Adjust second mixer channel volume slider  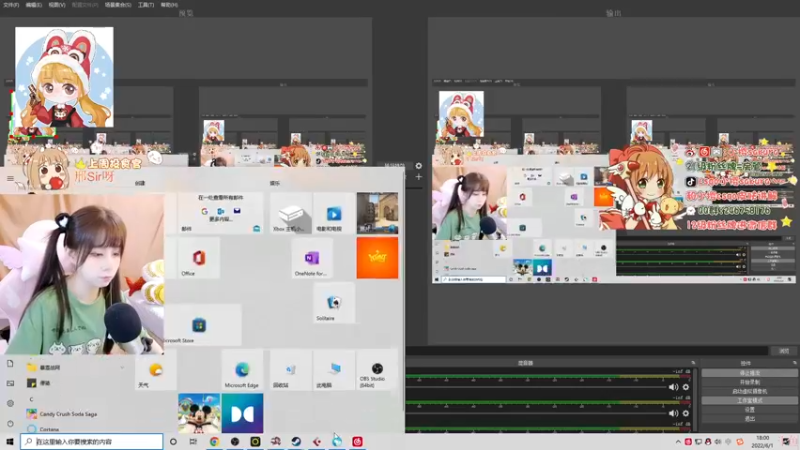[536, 413]
